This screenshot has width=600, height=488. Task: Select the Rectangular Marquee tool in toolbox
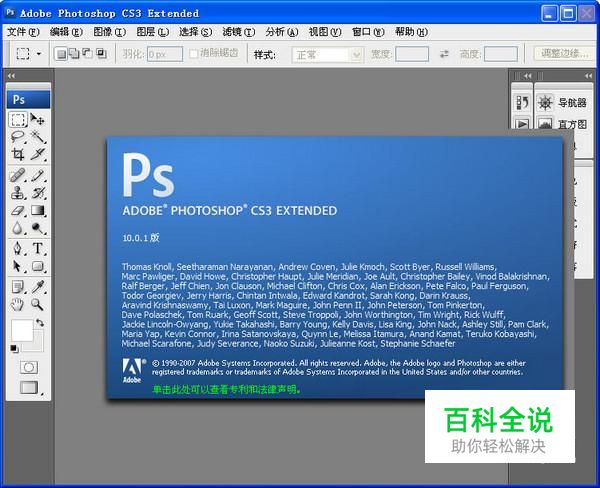[x=18, y=119]
